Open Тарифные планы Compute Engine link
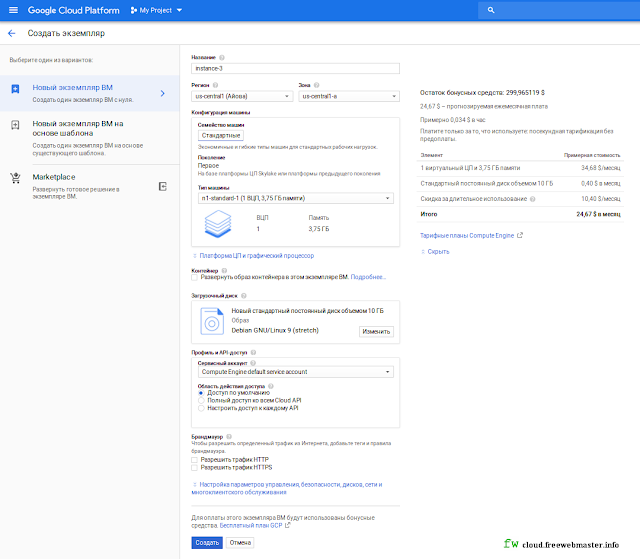 [467, 235]
